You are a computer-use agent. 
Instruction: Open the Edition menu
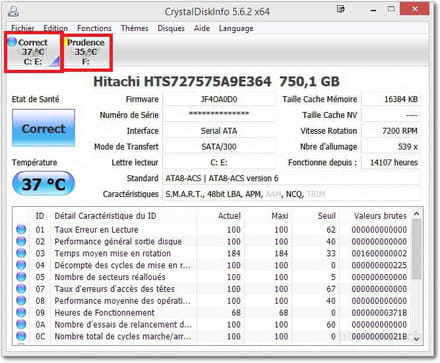tap(56, 28)
